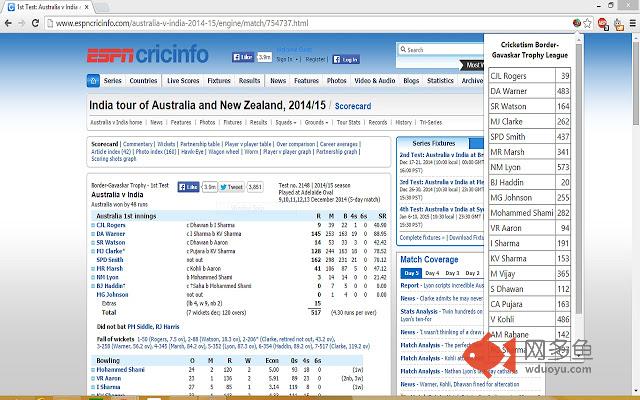
Task: Open the Video & Audio menu
Action: [375, 81]
